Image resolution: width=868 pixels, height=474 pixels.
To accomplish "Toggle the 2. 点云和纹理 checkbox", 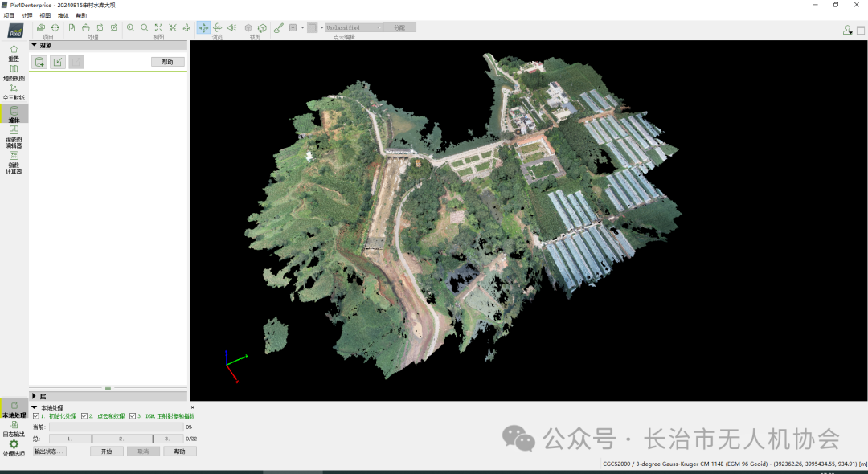I will [84, 416].
